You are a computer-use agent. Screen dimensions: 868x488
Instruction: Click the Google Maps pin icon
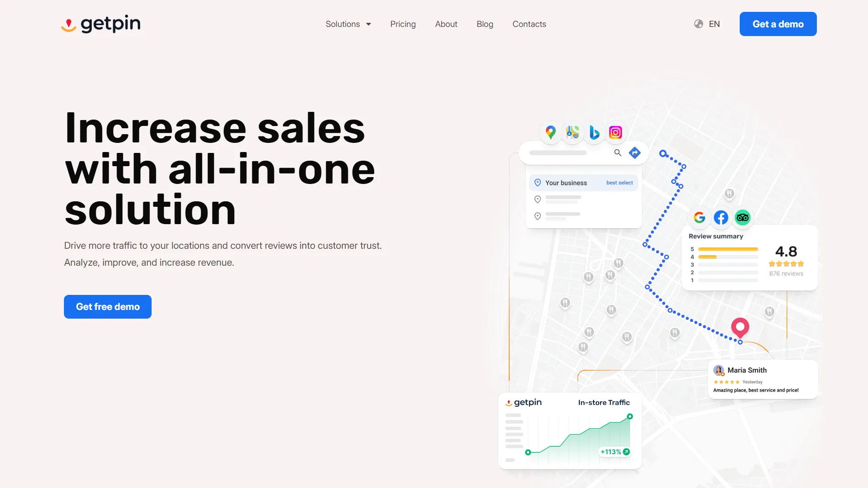pos(551,132)
